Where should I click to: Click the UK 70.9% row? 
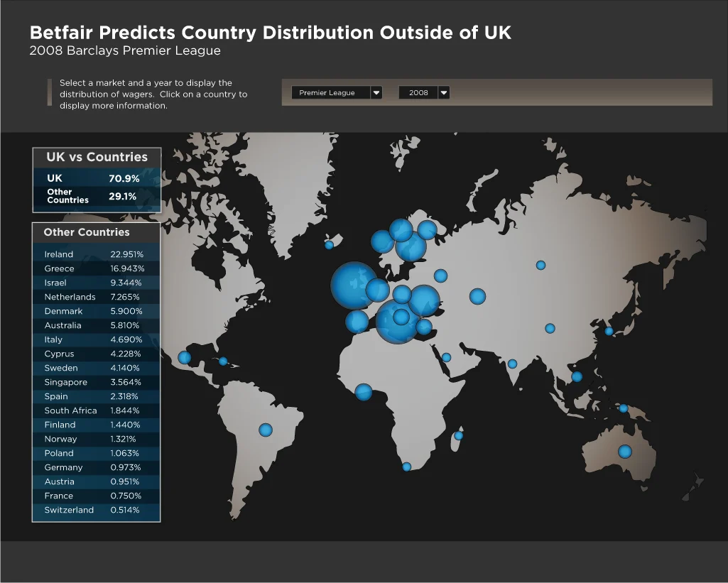(97, 178)
